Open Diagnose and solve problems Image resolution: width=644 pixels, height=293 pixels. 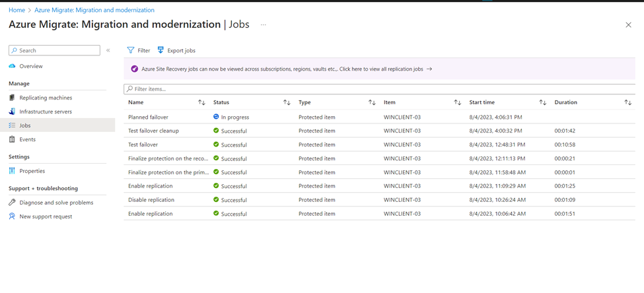pos(57,203)
